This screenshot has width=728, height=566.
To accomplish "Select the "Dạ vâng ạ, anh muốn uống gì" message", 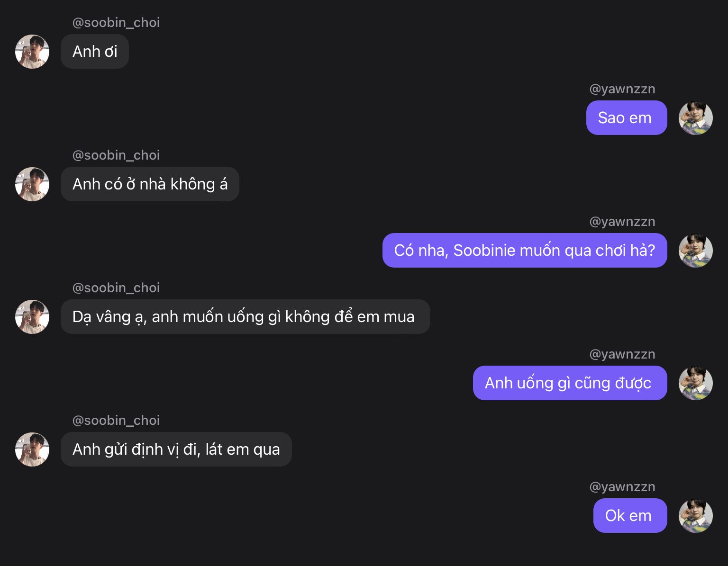I will point(245,317).
